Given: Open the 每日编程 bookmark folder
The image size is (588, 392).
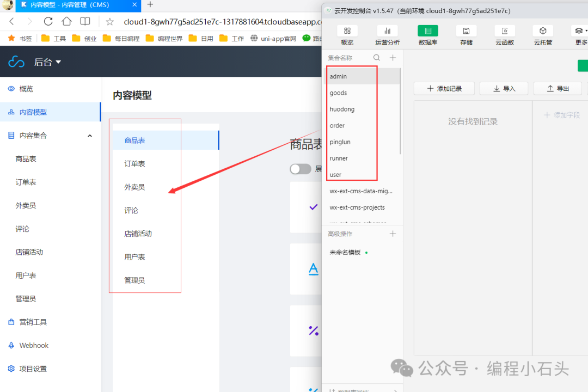Looking at the screenshot, I should tap(121, 38).
